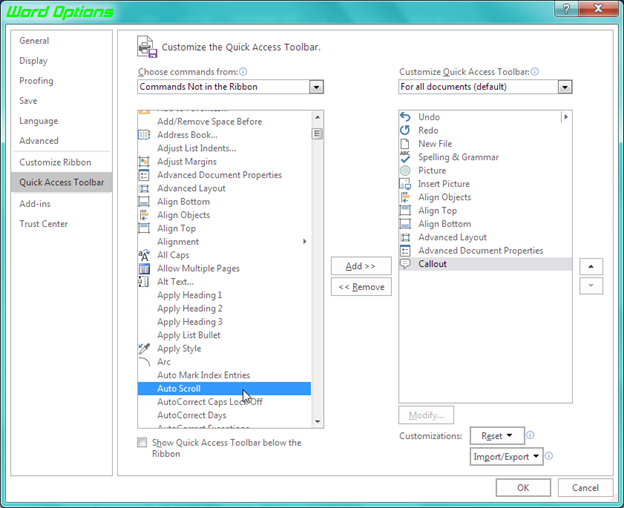This screenshot has width=624, height=508.
Task: Click the Add >> button
Action: click(361, 266)
